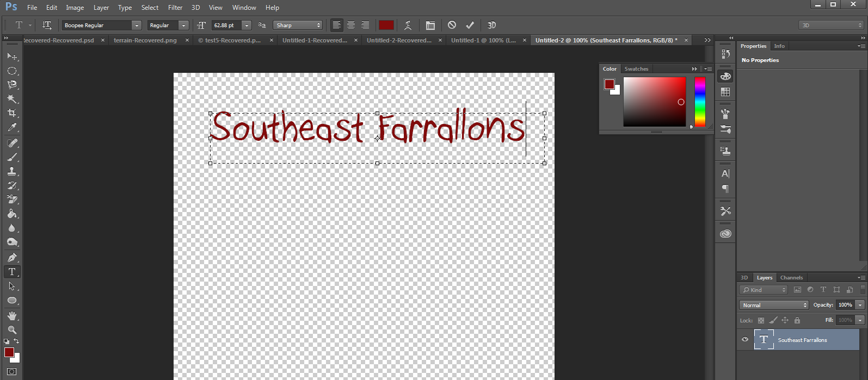
Task: Open the Creative Cloud Libraries panel icon
Action: click(725, 234)
